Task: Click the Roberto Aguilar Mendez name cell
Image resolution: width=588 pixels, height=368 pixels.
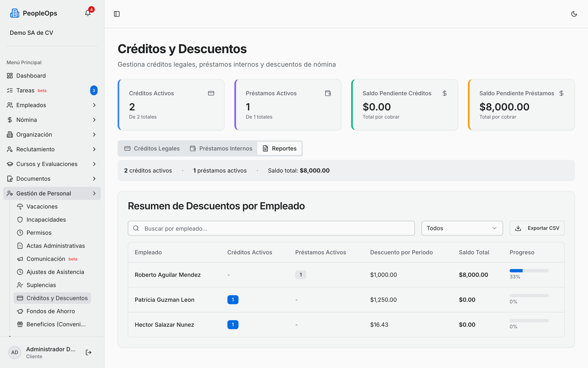Action: pyautogui.click(x=168, y=275)
